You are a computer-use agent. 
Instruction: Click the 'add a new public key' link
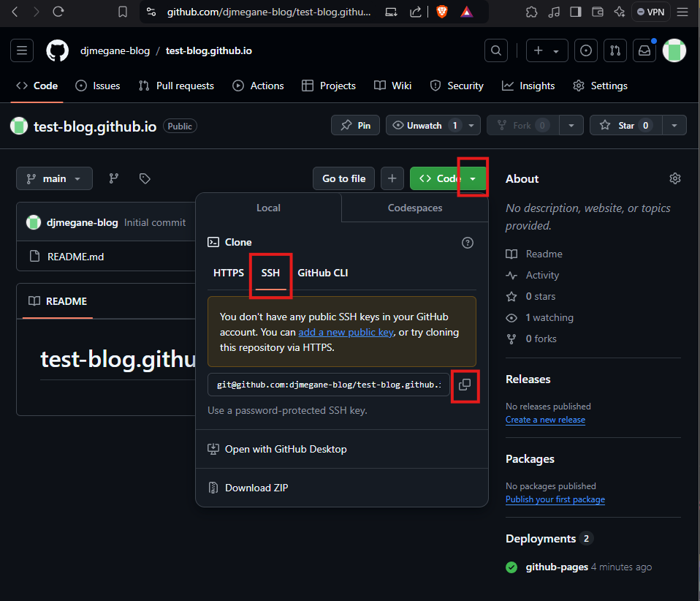346,332
